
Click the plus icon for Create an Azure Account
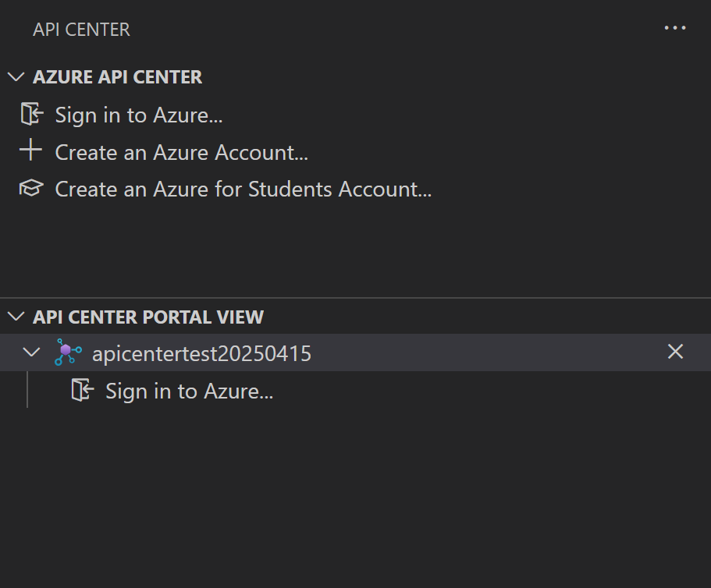tap(31, 151)
